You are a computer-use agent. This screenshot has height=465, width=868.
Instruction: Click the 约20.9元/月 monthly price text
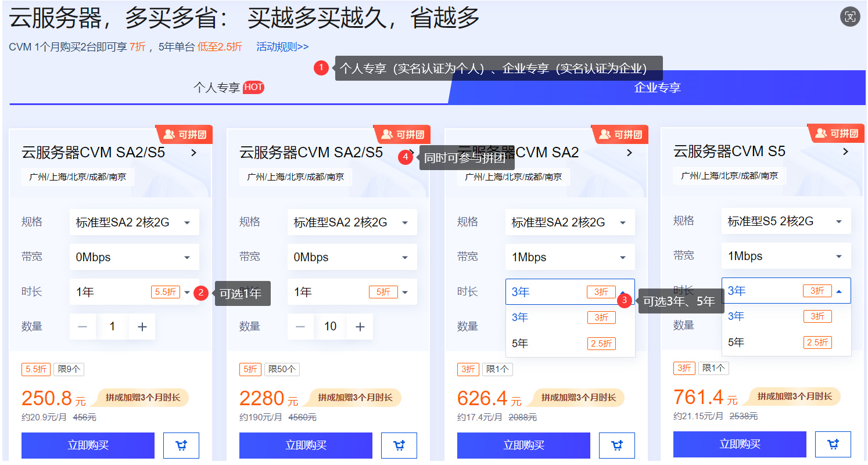tap(44, 417)
